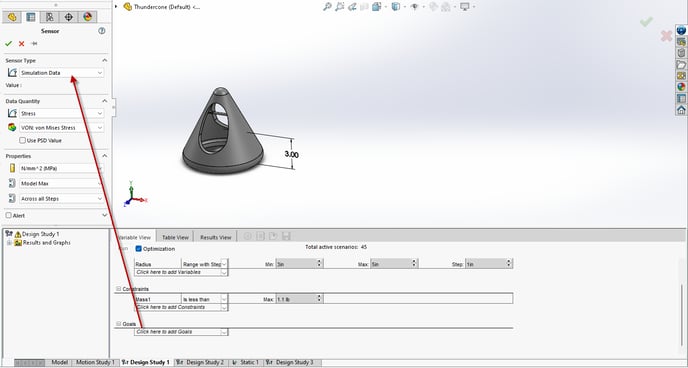Toggle the Alert checkbox
Image resolution: width=688 pixels, height=368 pixels.
point(8,215)
